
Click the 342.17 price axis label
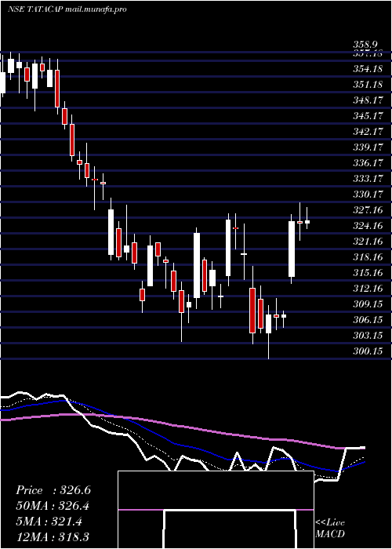coord(368,132)
